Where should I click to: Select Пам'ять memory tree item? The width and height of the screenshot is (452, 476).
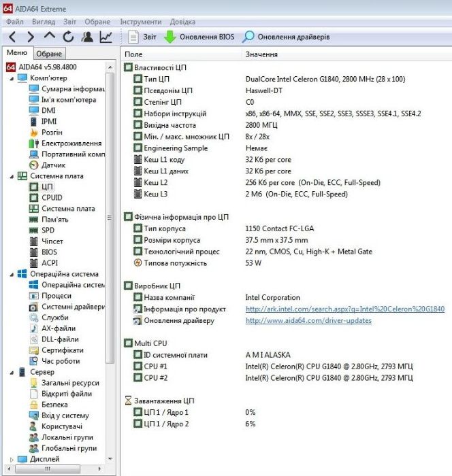pos(48,220)
